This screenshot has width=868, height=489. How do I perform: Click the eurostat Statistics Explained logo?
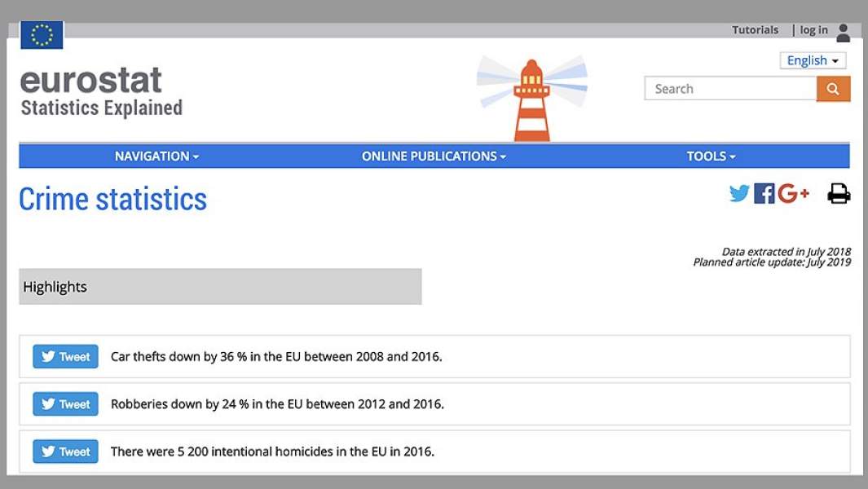101,92
